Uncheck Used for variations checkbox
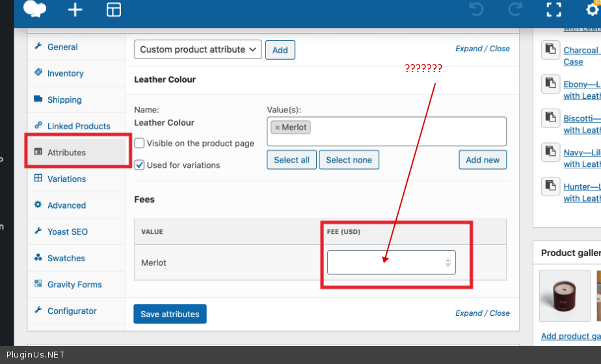The width and height of the screenshot is (601, 364). click(x=139, y=165)
